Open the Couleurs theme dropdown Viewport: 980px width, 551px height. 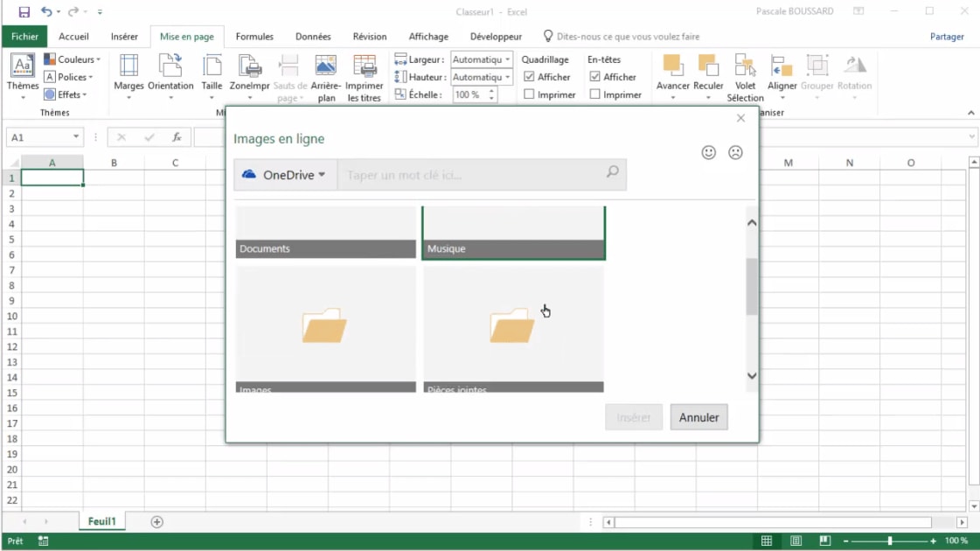72,59
